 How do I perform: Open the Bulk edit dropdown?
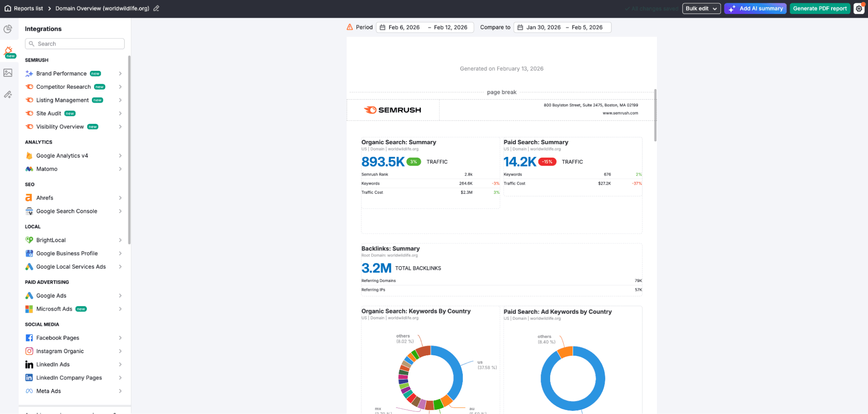click(701, 8)
